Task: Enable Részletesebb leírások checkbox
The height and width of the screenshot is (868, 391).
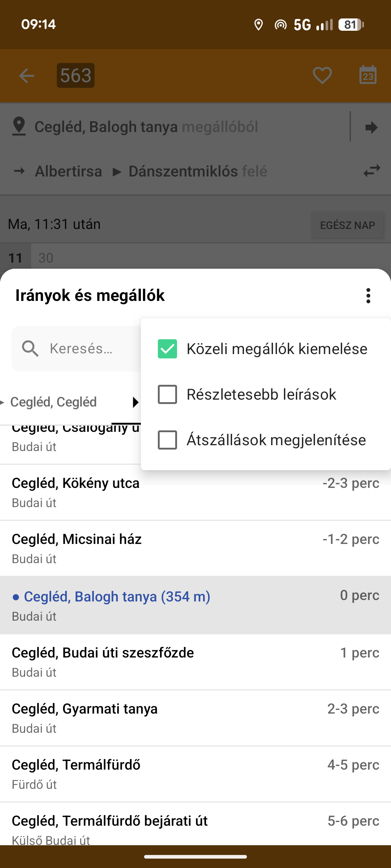Action: (167, 394)
